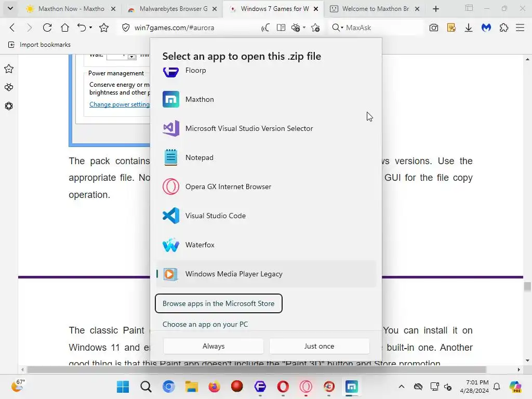The image size is (532, 399).
Task: Open the notifications bell in tray
Action: [x=497, y=387]
